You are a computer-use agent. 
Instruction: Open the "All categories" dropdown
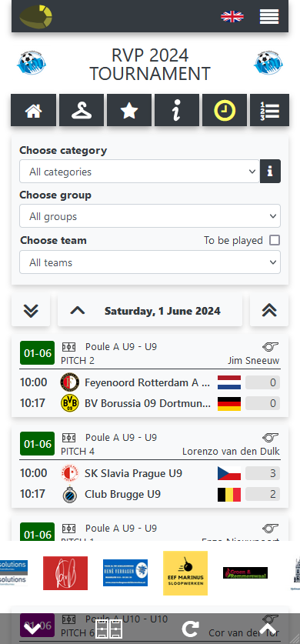click(x=139, y=172)
